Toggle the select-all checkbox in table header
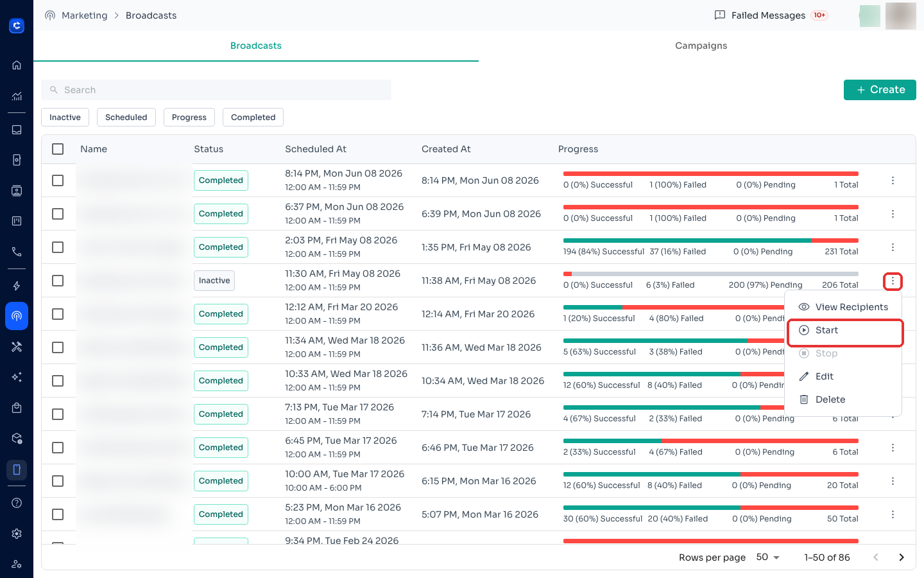 coord(58,149)
